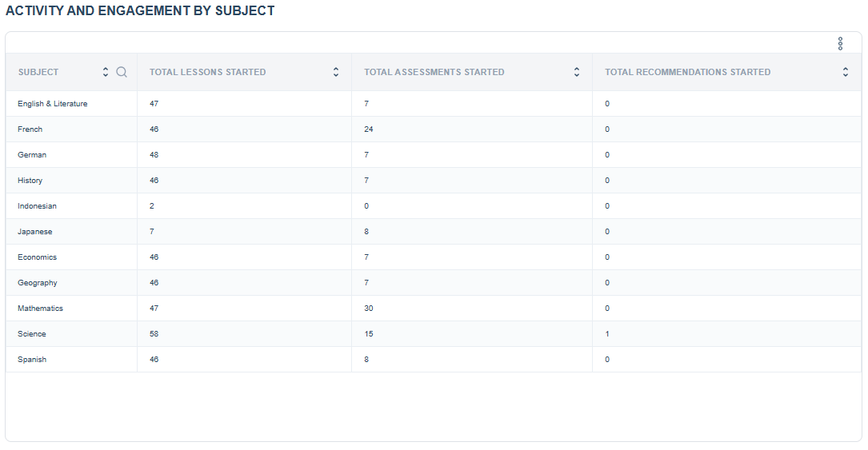Open the three-dot options menu
Screen dimensions: 868x450
[840, 44]
